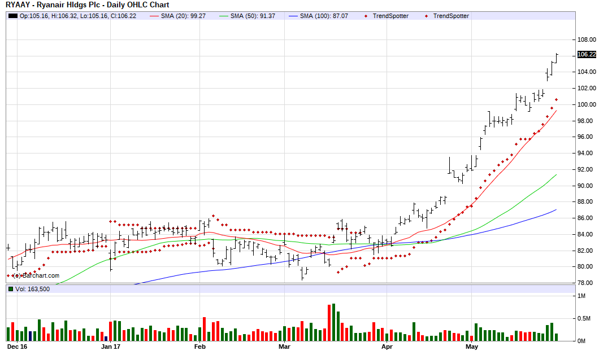The image size is (599, 364).
Task: Click the last price bar near 106
Action: point(557,58)
